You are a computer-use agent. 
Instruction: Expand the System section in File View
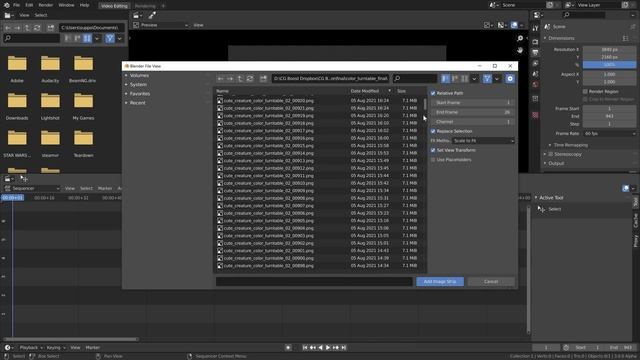[x=126, y=84]
